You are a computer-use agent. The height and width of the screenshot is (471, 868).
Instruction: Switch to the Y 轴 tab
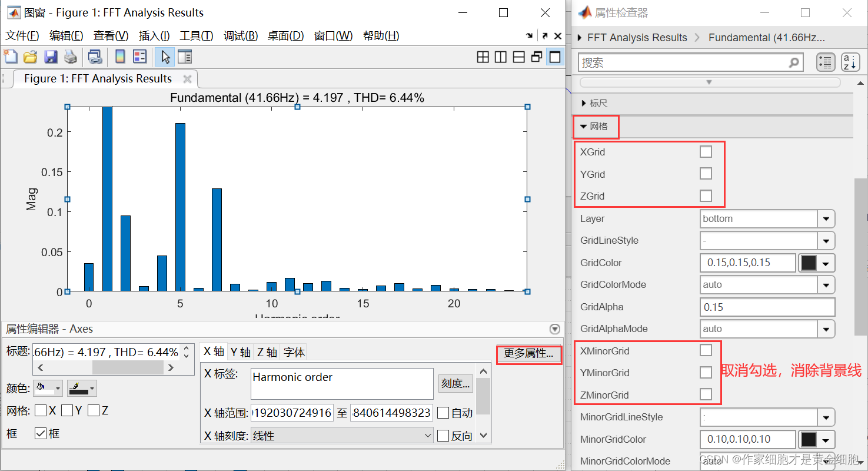point(241,352)
